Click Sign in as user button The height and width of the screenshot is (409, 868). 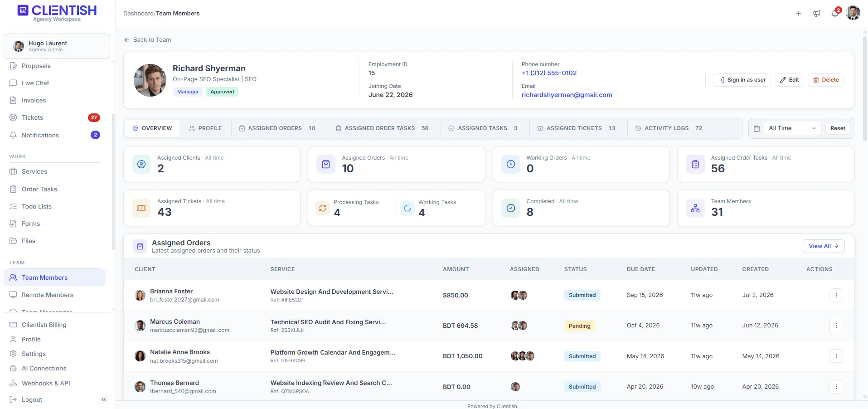point(742,80)
